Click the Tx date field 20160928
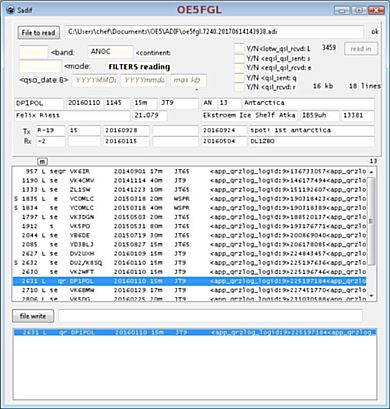The height and width of the screenshot is (409, 390). pos(126,131)
